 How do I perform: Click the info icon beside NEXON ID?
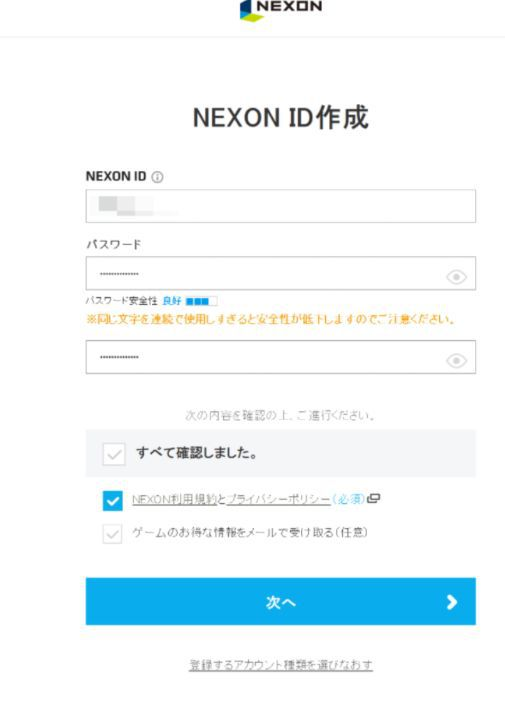157,177
